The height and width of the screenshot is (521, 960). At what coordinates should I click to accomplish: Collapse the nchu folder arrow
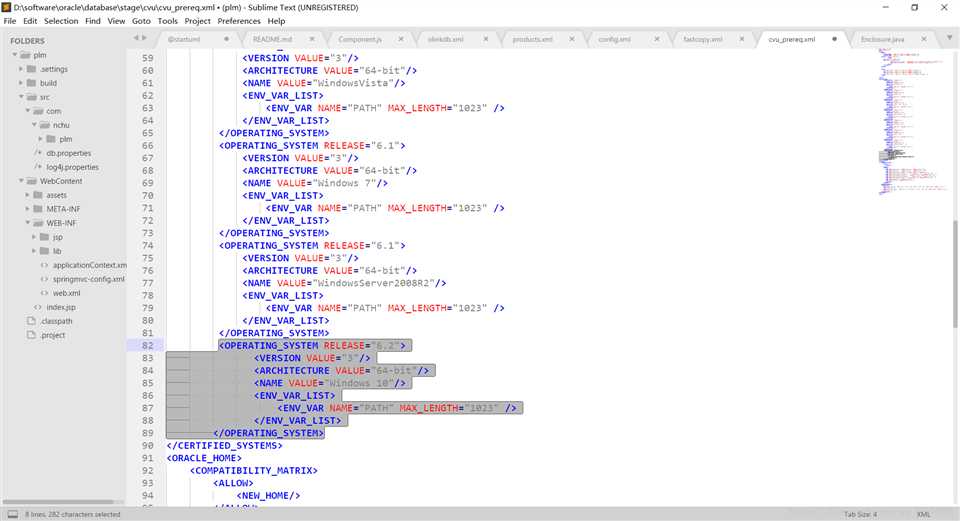coord(34,125)
